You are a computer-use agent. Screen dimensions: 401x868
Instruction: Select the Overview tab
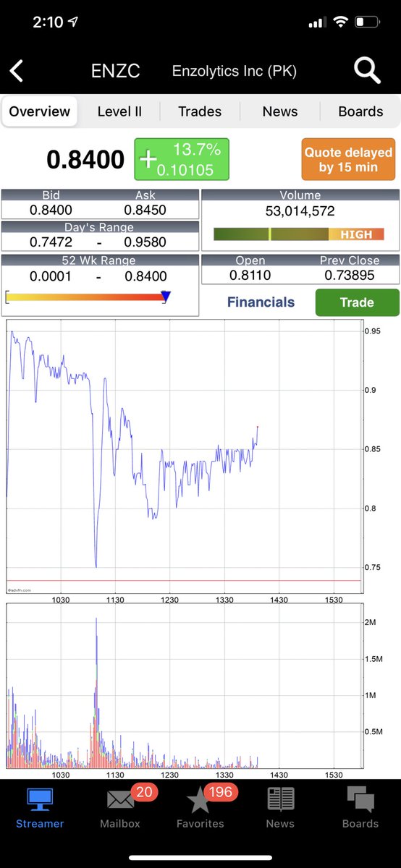click(40, 111)
